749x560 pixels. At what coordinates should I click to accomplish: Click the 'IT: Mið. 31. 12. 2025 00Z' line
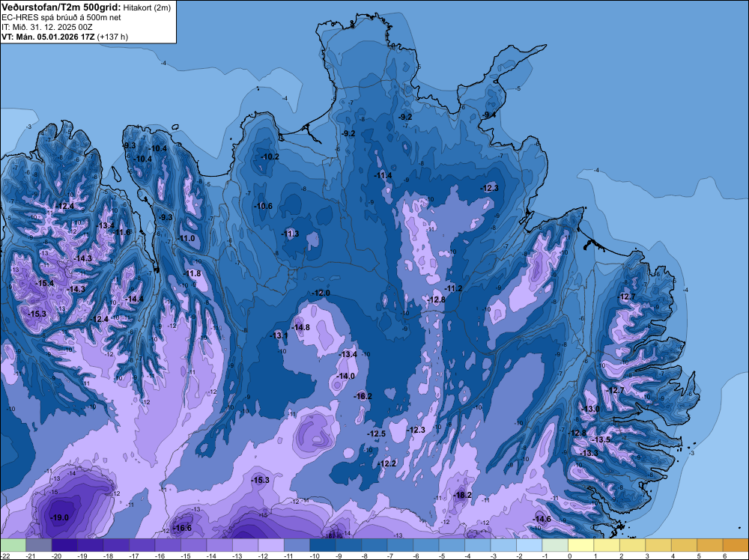[x=46, y=27]
